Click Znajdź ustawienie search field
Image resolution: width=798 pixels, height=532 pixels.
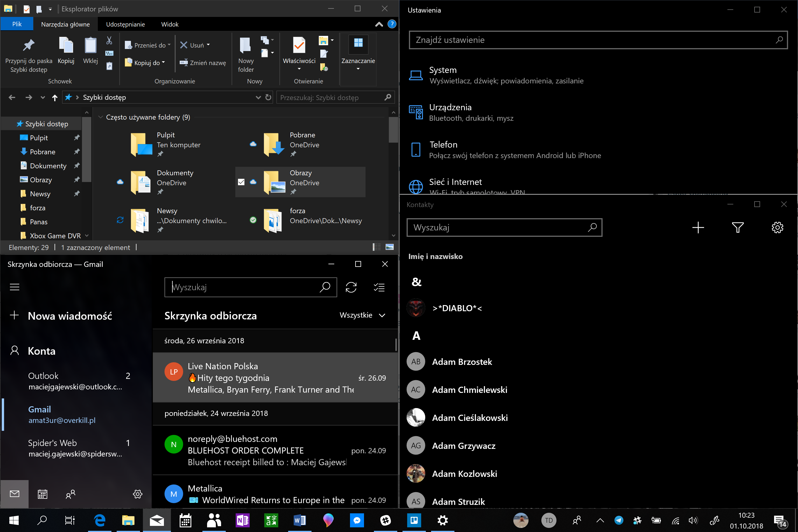[x=598, y=40]
